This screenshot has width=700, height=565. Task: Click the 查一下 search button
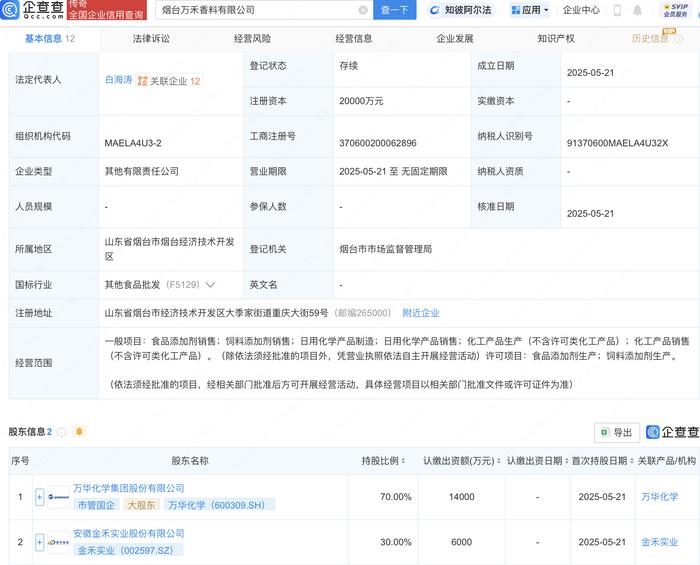click(x=394, y=10)
